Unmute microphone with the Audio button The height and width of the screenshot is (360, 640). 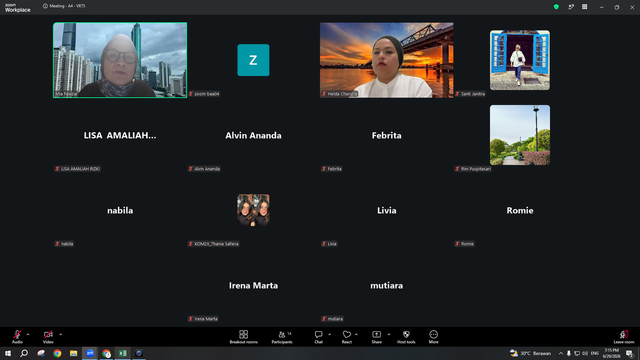tap(17, 337)
